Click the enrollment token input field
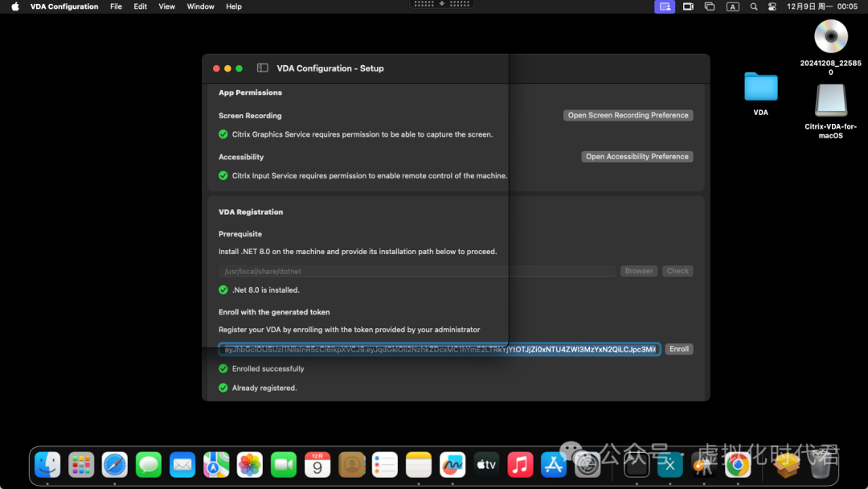This screenshot has height=489, width=868. pyautogui.click(x=440, y=349)
